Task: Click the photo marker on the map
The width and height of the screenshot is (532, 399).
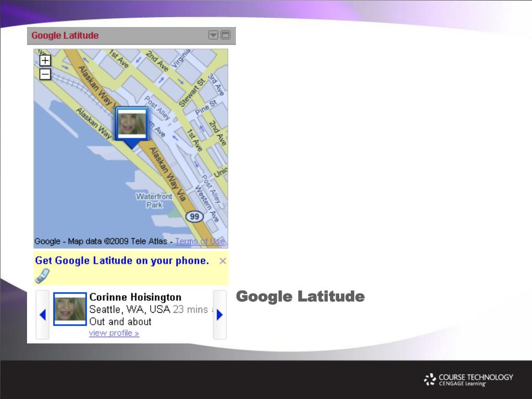Action: point(131,127)
